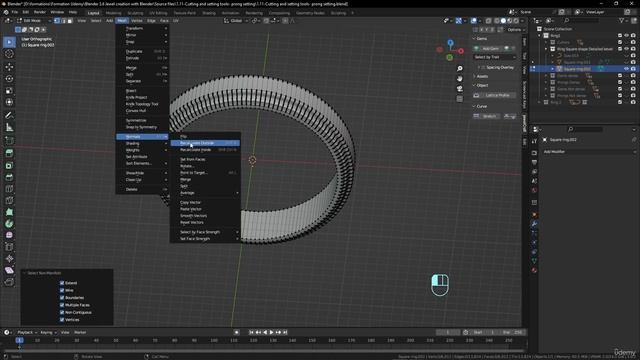Image resolution: width=640 pixels, height=360 pixels.
Task: Uncheck the Extend checkbox
Action: point(62,283)
